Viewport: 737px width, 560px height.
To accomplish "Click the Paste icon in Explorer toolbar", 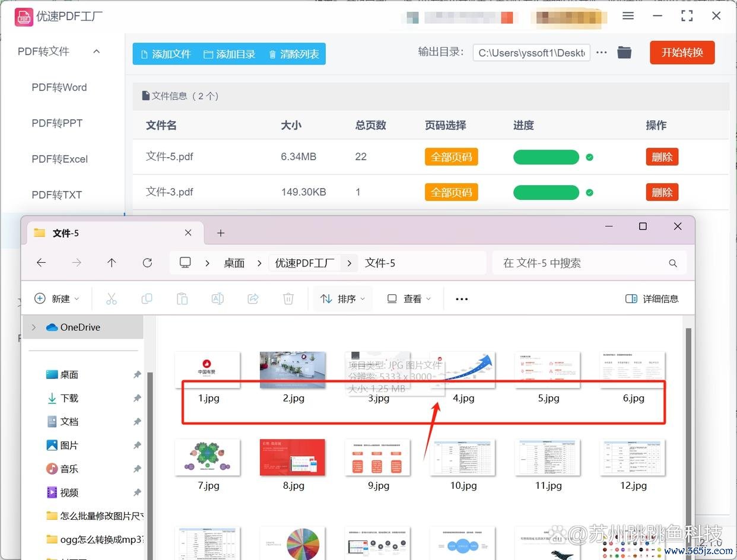I will pos(182,299).
